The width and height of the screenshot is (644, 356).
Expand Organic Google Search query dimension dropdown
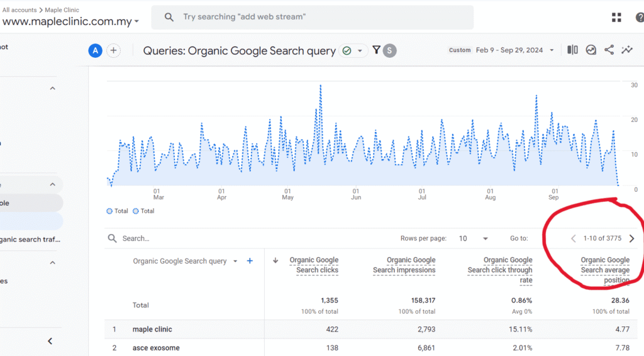235,262
